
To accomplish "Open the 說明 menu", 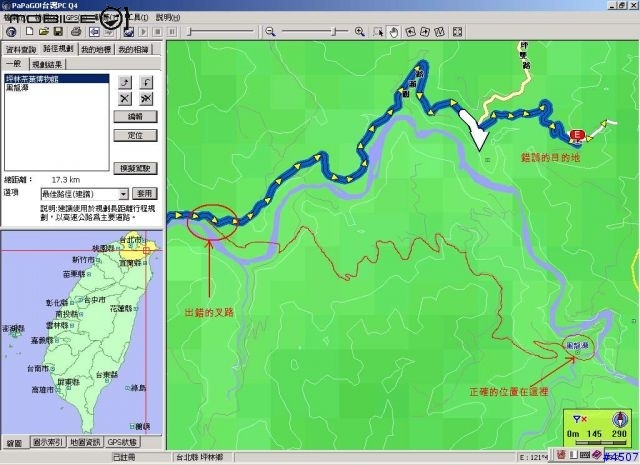I will pos(168,17).
